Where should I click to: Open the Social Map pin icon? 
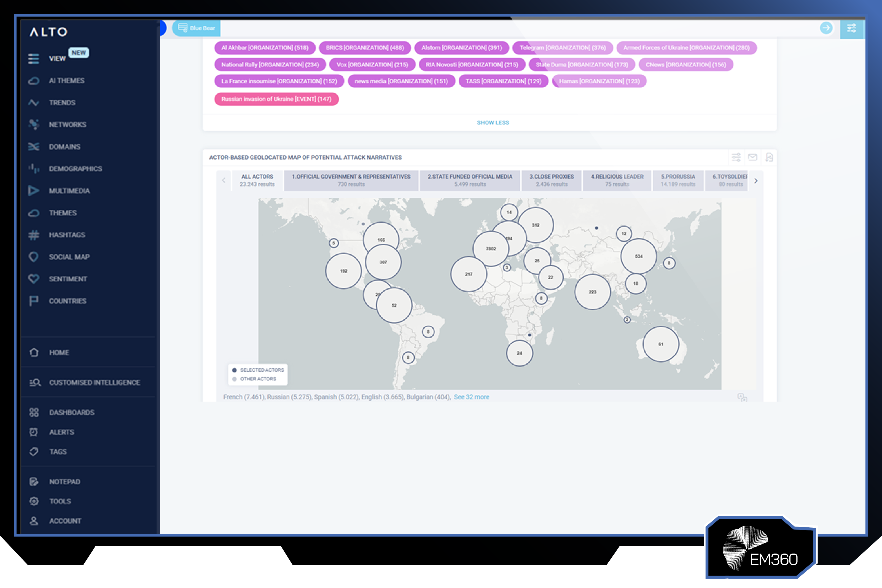pos(33,257)
